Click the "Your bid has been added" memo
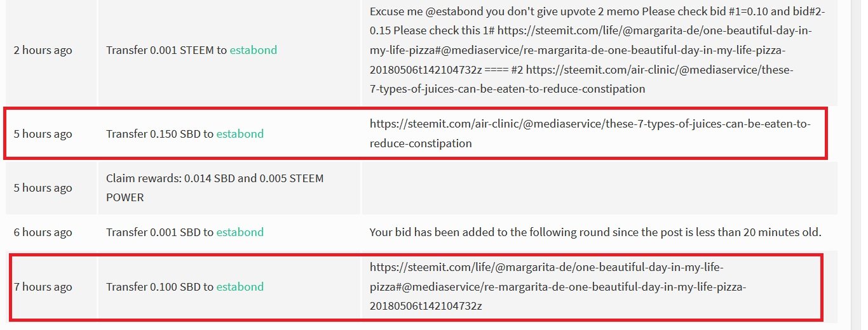The height and width of the screenshot is (330, 868). point(595,232)
